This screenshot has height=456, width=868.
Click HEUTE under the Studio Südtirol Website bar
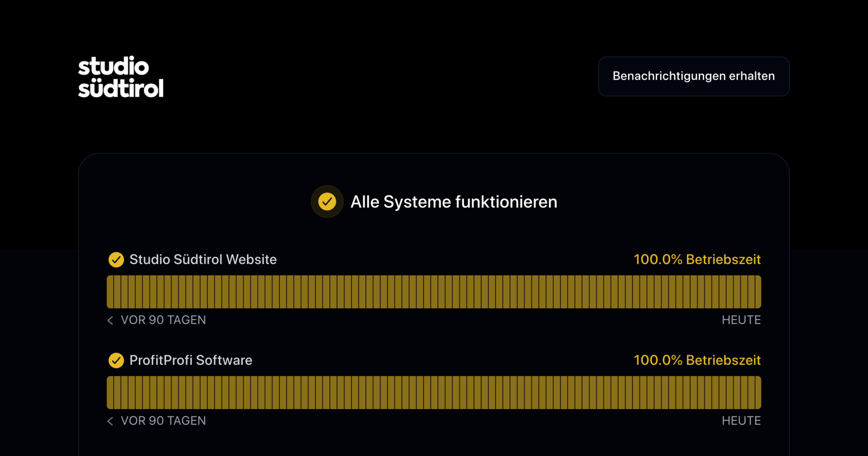741,320
